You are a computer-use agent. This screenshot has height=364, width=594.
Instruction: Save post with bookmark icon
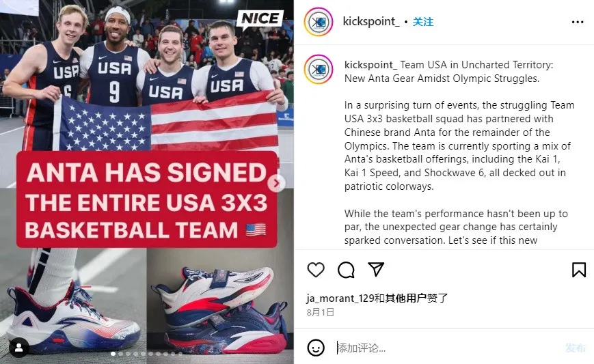pyautogui.click(x=578, y=270)
